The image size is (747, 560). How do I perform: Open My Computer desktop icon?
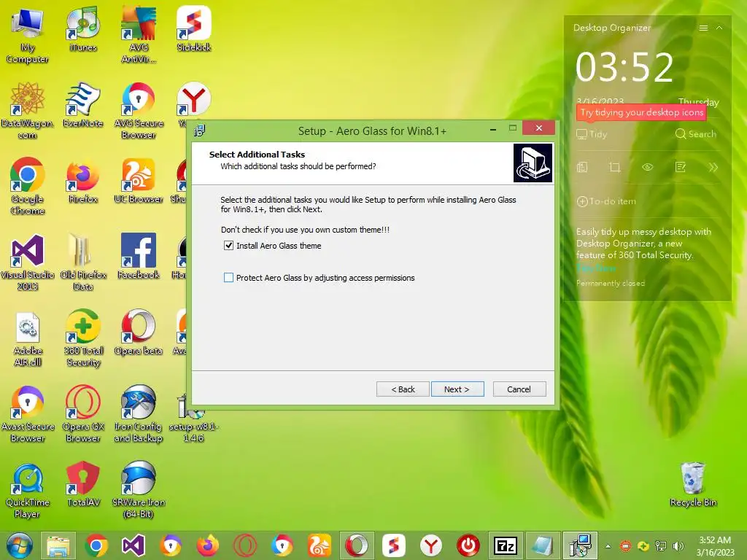pyautogui.click(x=28, y=36)
